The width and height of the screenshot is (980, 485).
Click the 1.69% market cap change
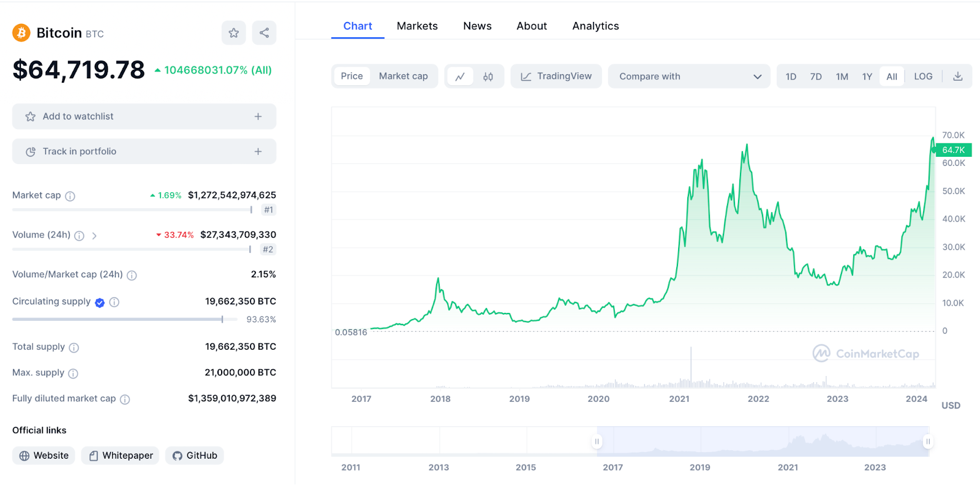coord(170,195)
